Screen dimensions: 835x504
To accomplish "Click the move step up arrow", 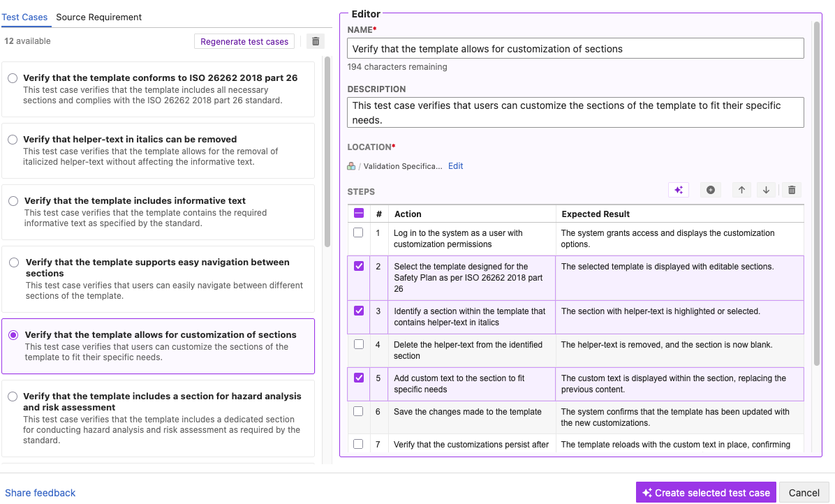I will click(741, 190).
